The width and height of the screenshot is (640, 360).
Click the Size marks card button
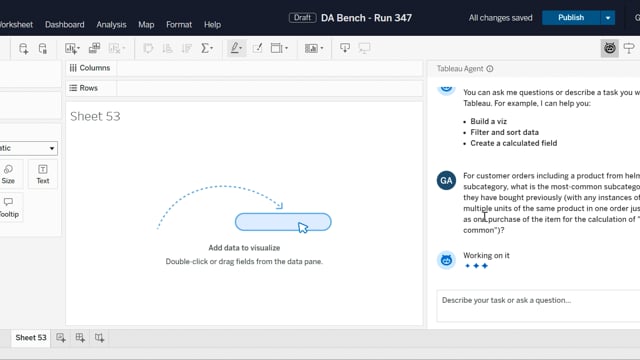point(8,174)
